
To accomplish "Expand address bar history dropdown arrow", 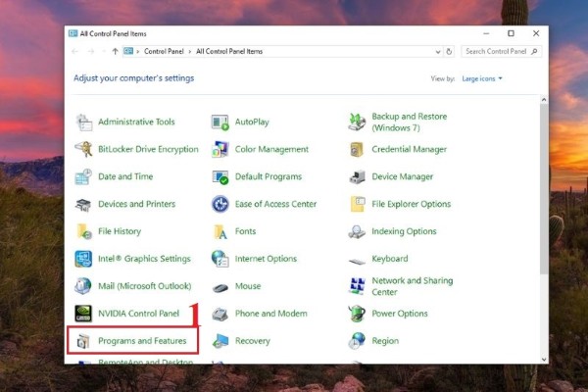I will (438, 52).
